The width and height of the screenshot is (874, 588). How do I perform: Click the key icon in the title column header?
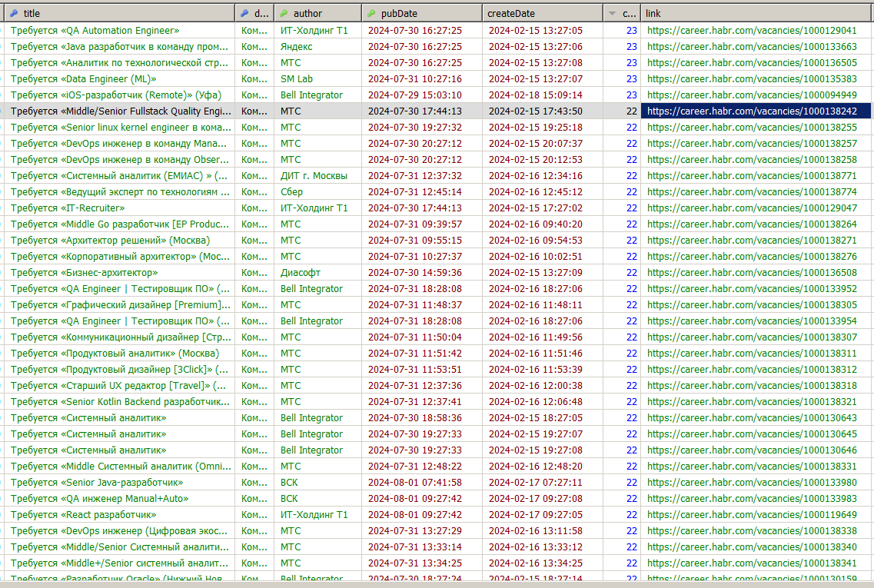tap(14, 13)
